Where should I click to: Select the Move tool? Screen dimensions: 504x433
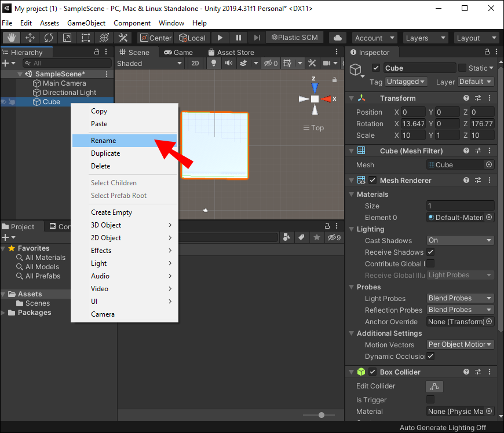click(30, 38)
